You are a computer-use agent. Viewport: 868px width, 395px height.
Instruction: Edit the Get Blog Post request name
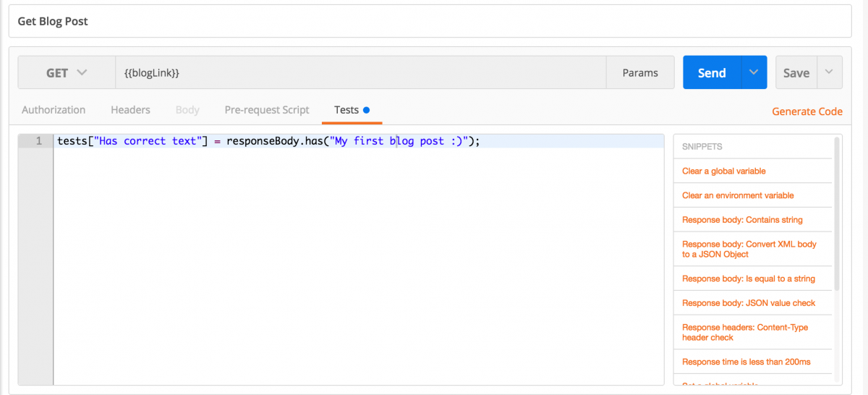(430, 21)
